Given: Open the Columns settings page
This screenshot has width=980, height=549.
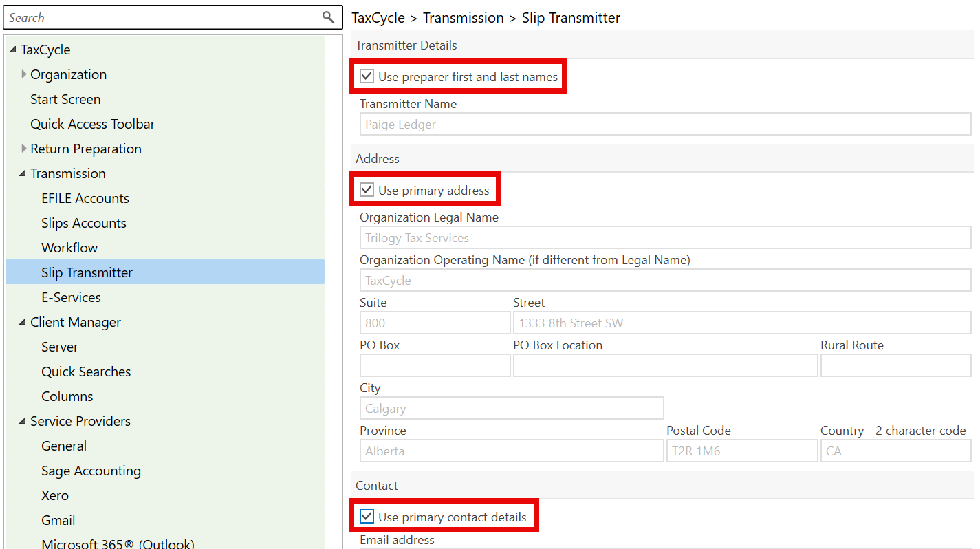Looking at the screenshot, I should [x=67, y=396].
